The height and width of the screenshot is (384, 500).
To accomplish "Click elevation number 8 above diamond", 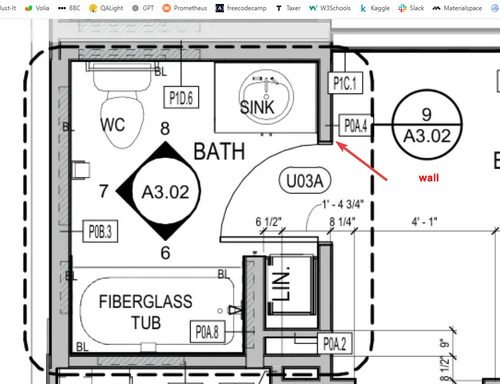I will coord(165,129).
